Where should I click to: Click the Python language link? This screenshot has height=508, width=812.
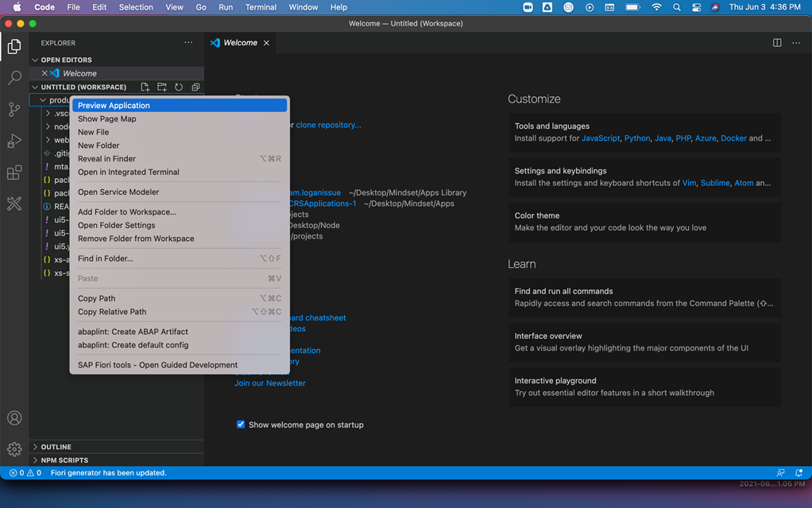(x=637, y=138)
